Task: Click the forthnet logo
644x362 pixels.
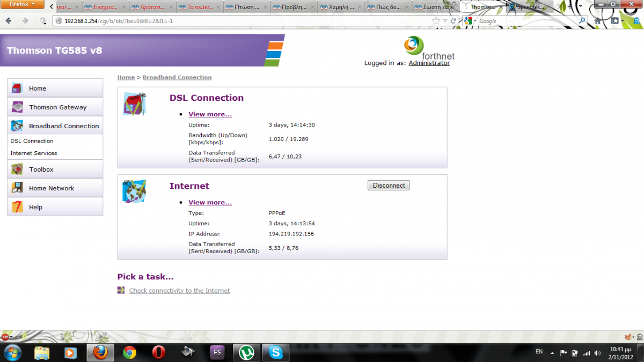Action: [428, 49]
